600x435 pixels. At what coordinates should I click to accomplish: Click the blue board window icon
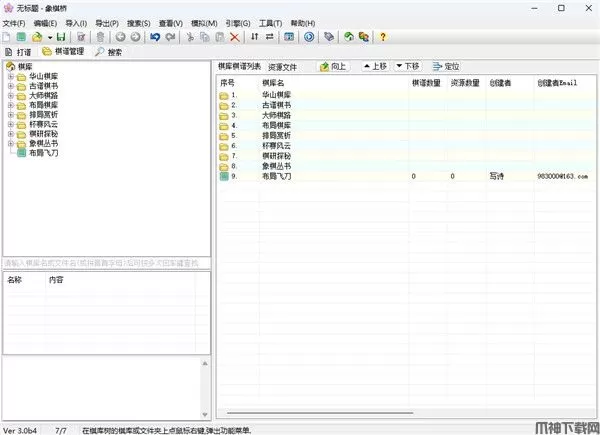pos(289,37)
